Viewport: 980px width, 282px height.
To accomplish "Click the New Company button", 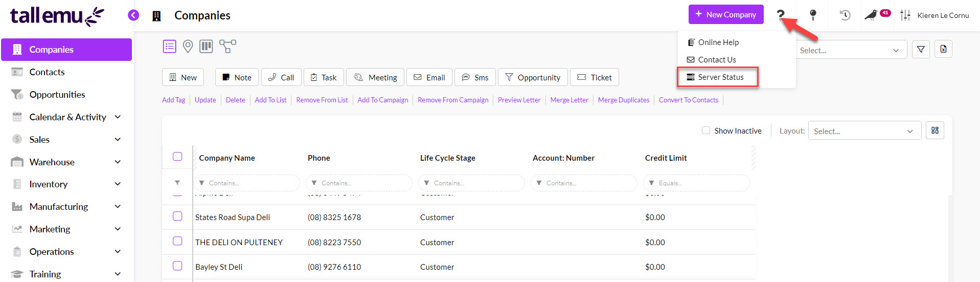I will [x=725, y=14].
